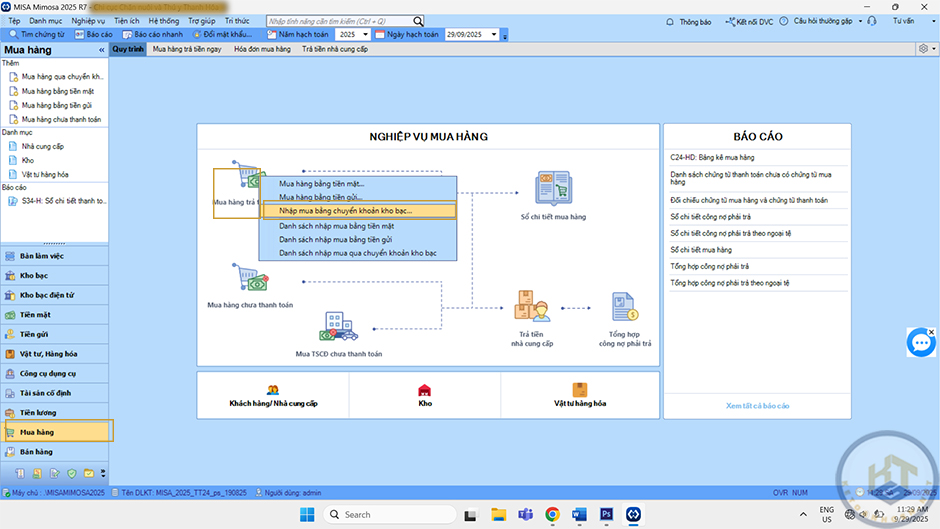This screenshot has width=940, height=529.
Task: Click the search magnifier icon in search box
Action: pos(418,21)
